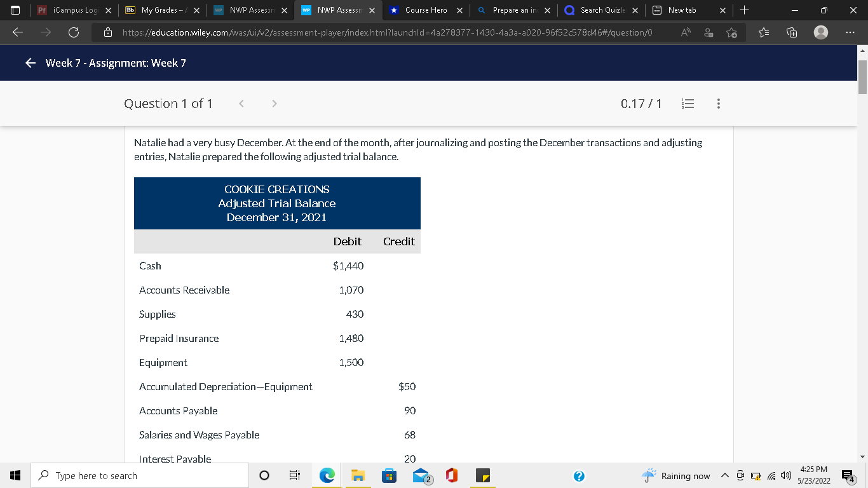Click the next question chevron arrow
The height and width of the screenshot is (488, 868).
[274, 103]
